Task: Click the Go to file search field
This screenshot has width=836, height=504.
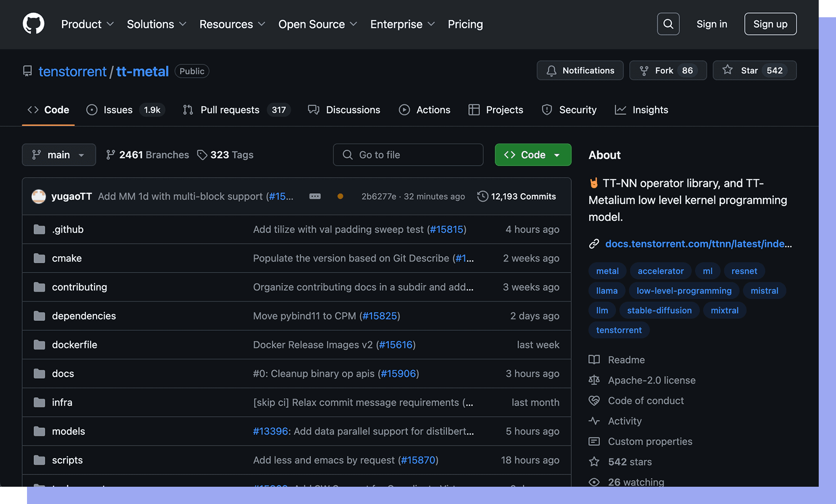Action: (x=408, y=155)
